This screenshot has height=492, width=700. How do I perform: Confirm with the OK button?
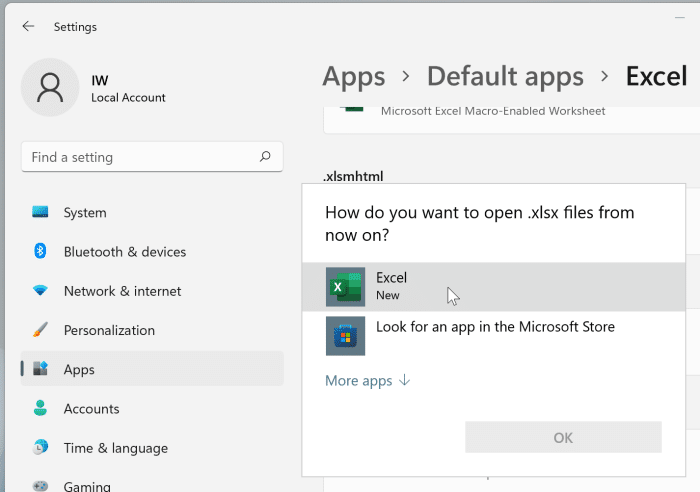point(563,437)
